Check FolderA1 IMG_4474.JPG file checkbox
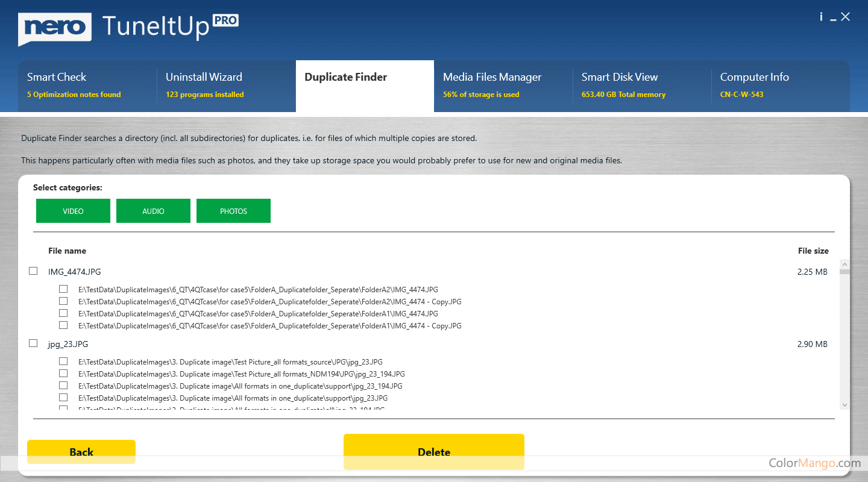 click(x=63, y=313)
